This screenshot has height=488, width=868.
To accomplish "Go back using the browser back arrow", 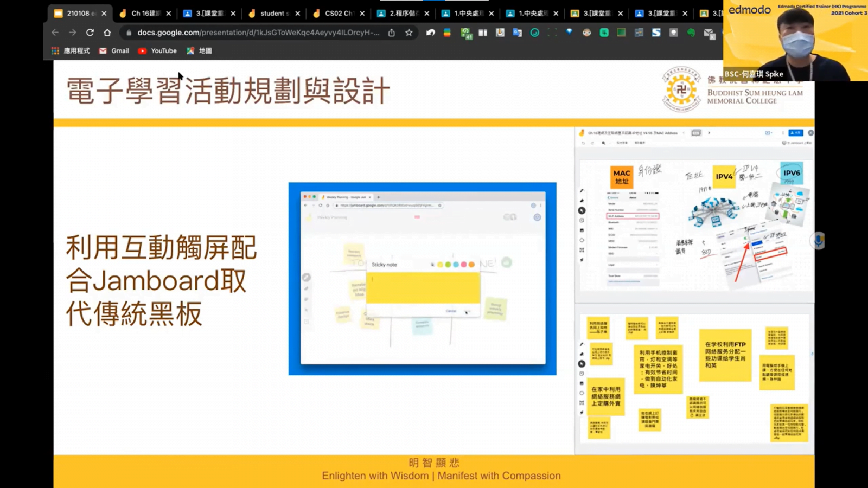I will coord(55,33).
